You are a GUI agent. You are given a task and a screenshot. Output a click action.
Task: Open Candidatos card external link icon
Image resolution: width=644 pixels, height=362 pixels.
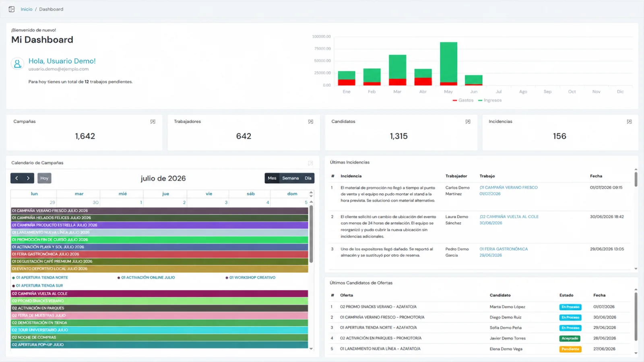click(x=468, y=121)
